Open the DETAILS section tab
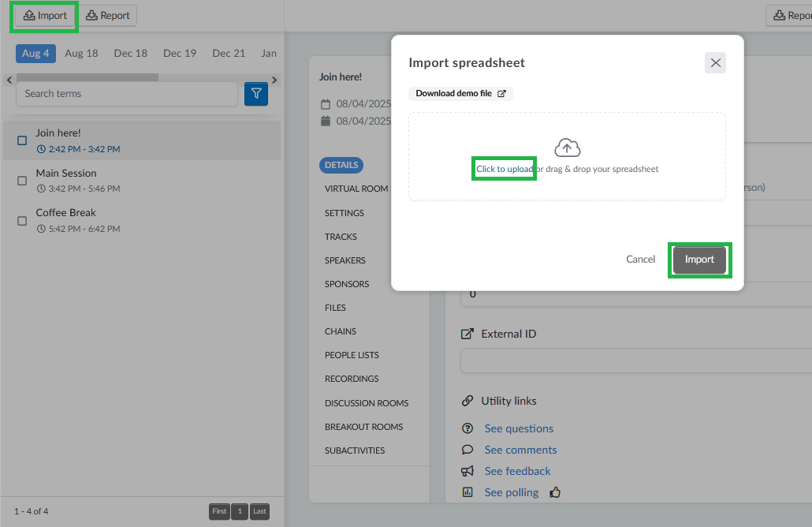This screenshot has height=527, width=812. click(x=341, y=165)
